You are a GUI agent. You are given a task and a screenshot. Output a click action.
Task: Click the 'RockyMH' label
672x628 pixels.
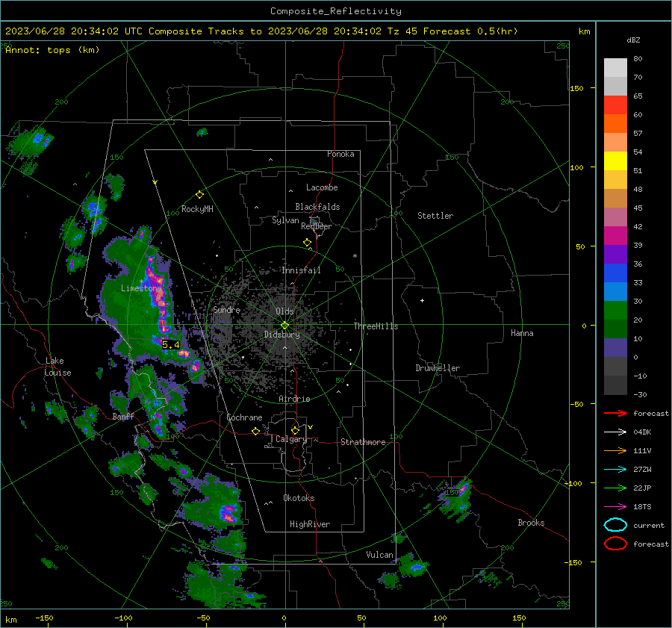[197, 209]
